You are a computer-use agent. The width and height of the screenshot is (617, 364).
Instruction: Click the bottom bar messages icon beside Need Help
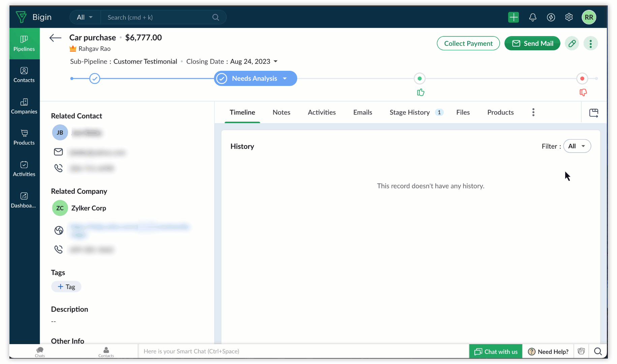581,351
